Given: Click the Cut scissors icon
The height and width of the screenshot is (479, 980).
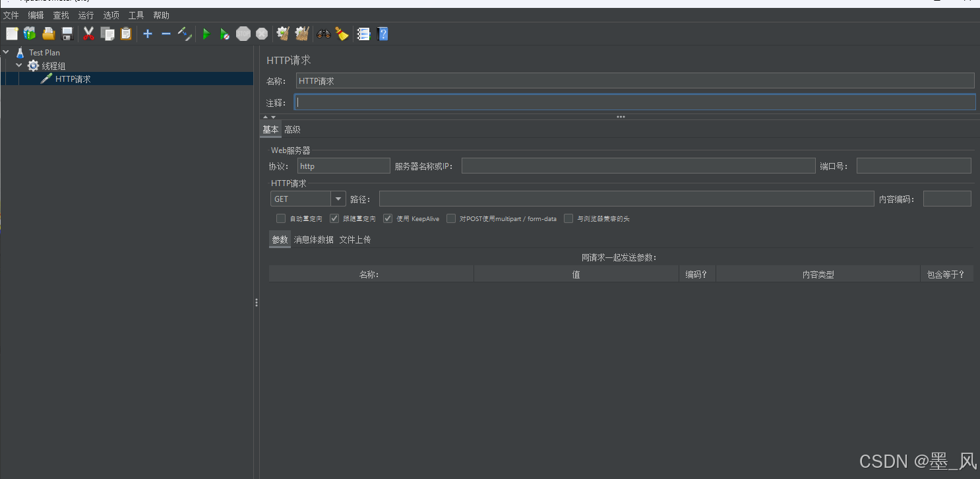Looking at the screenshot, I should 88,34.
